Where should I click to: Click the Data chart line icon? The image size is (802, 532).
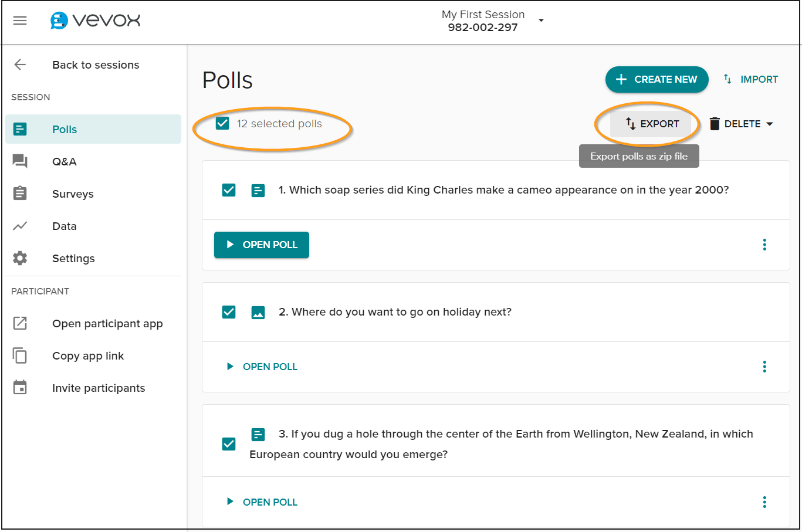(x=20, y=226)
